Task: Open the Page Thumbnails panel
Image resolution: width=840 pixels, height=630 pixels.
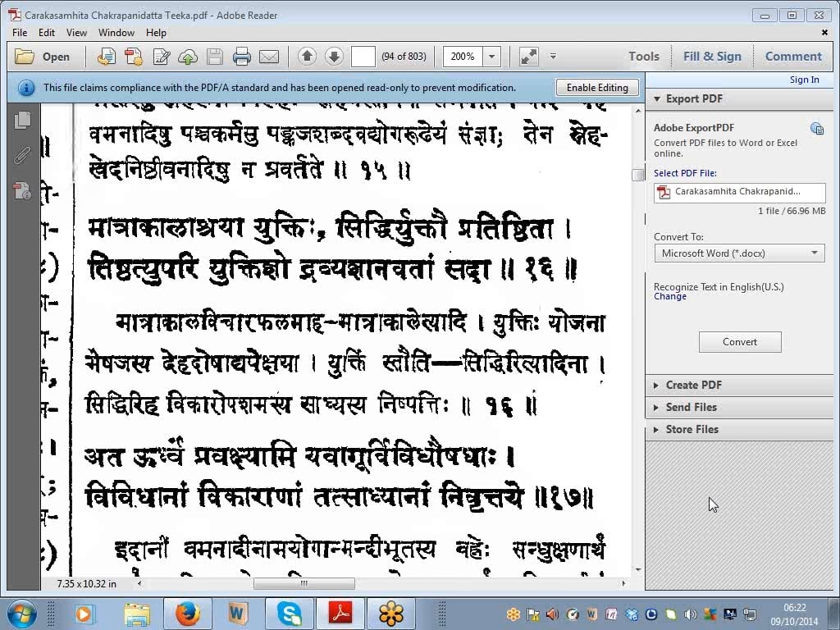Action: [23, 120]
